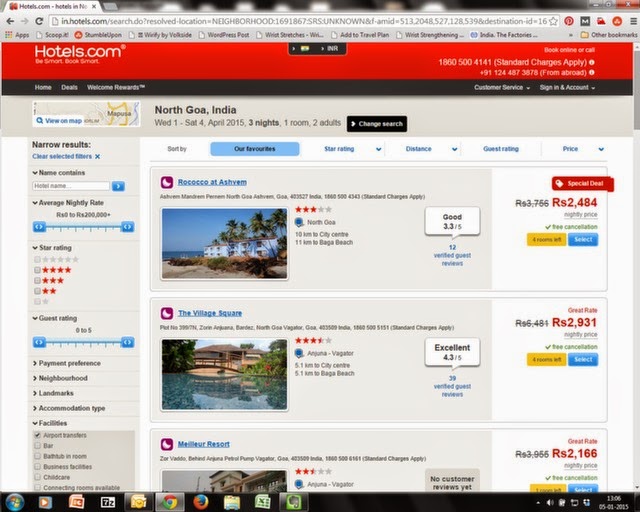Sort results by Guest rating
Image resolution: width=640 pixels, height=512 pixels.
pos(501,149)
